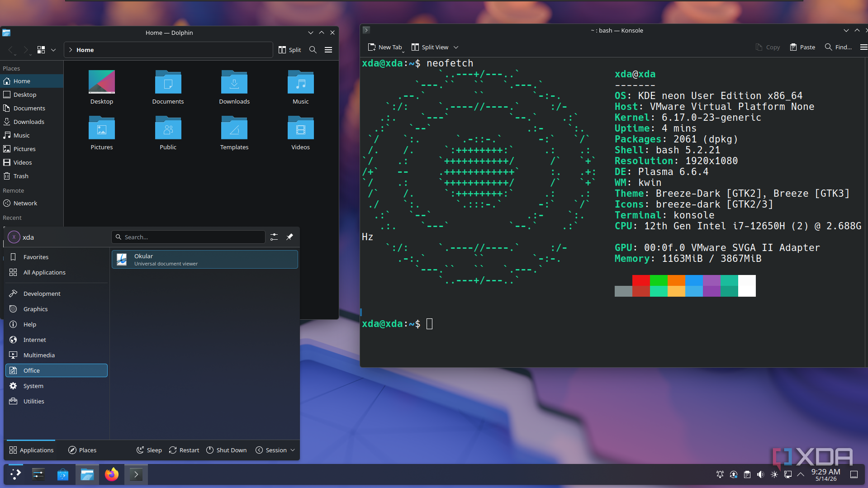Select the Music folder icon in Dolphin

pos(301,82)
